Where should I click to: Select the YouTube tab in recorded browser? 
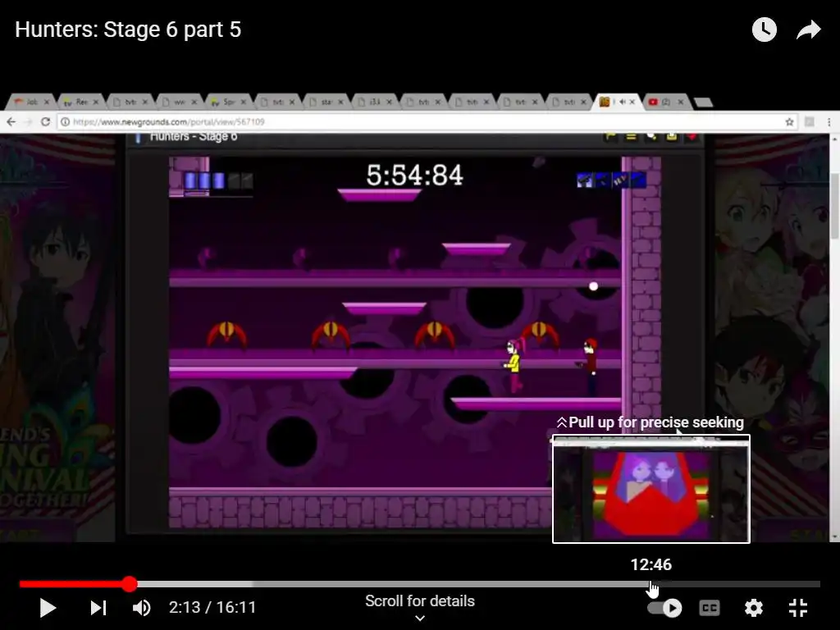pos(666,101)
